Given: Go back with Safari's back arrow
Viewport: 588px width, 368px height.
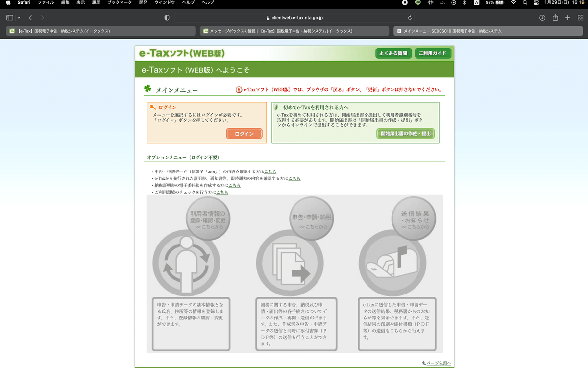Looking at the screenshot, I should pos(30,18).
